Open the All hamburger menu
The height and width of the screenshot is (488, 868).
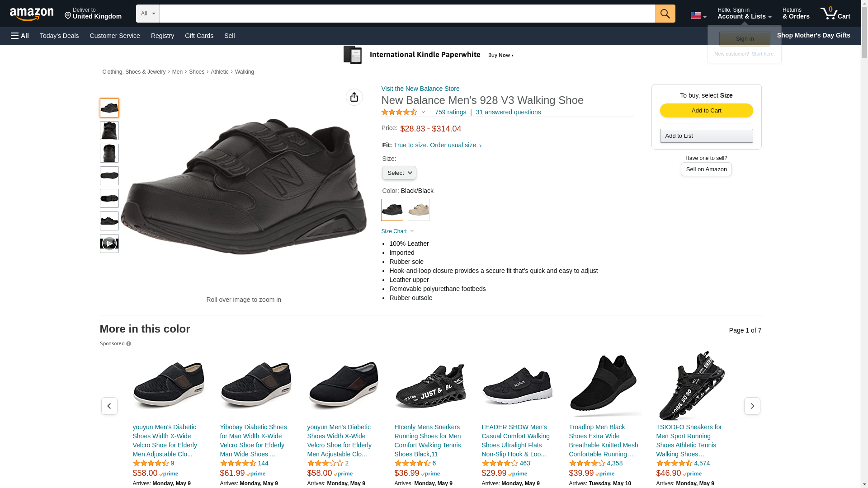[20, 36]
